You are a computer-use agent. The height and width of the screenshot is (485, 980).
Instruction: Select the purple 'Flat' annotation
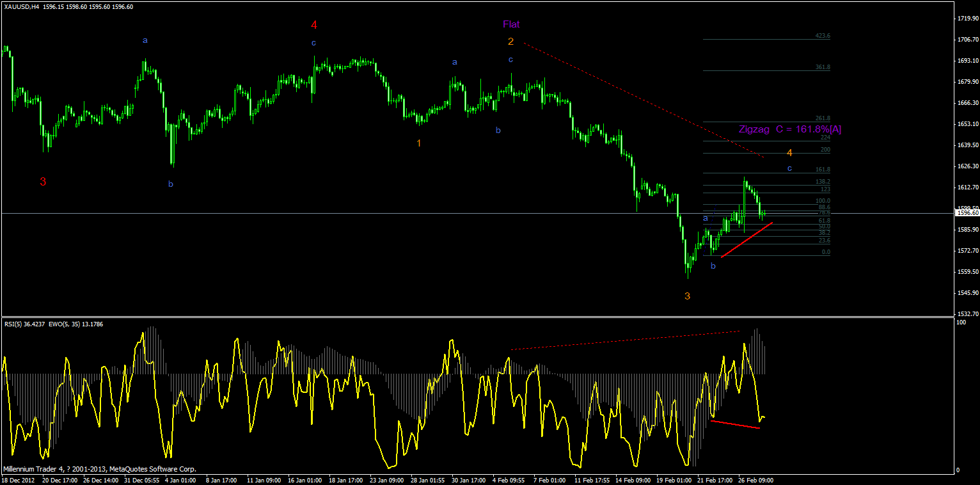[x=511, y=24]
